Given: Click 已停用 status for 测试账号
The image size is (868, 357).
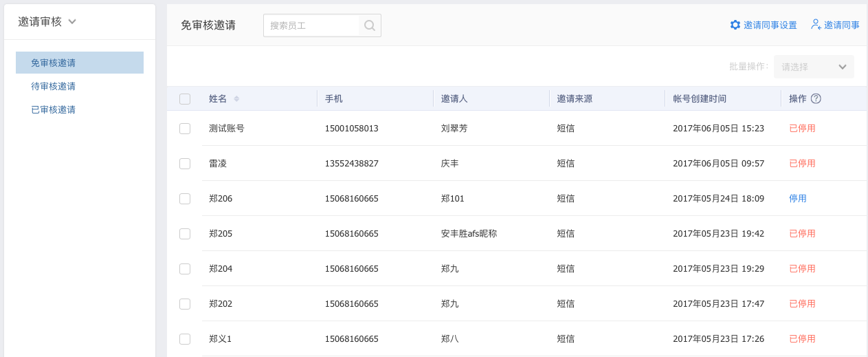Looking at the screenshot, I should (x=802, y=128).
